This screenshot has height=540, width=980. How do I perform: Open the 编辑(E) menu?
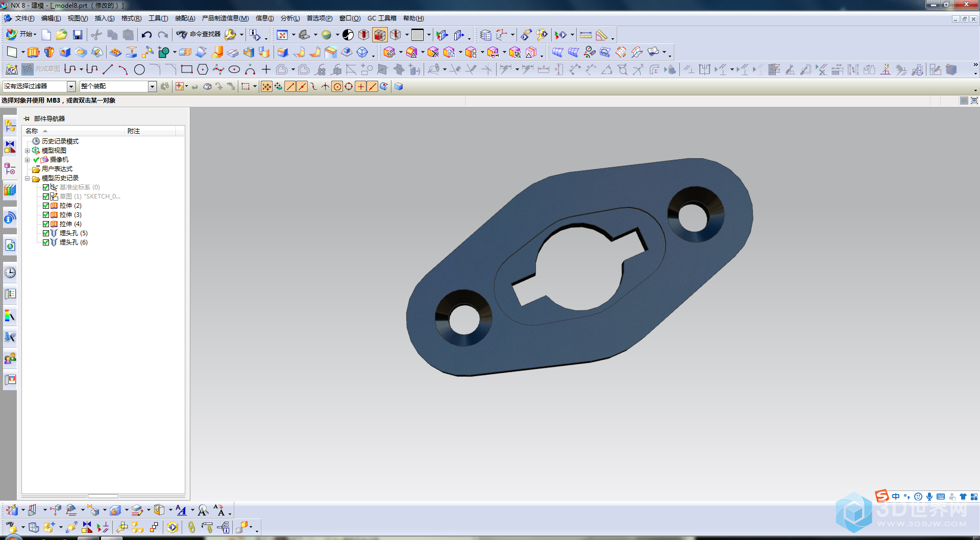(51, 18)
